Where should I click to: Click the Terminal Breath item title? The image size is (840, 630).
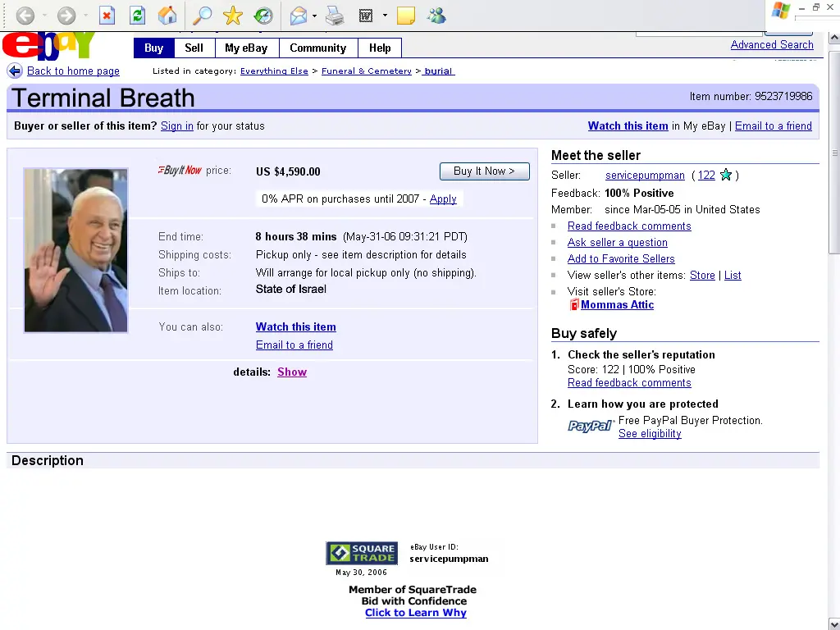click(103, 98)
